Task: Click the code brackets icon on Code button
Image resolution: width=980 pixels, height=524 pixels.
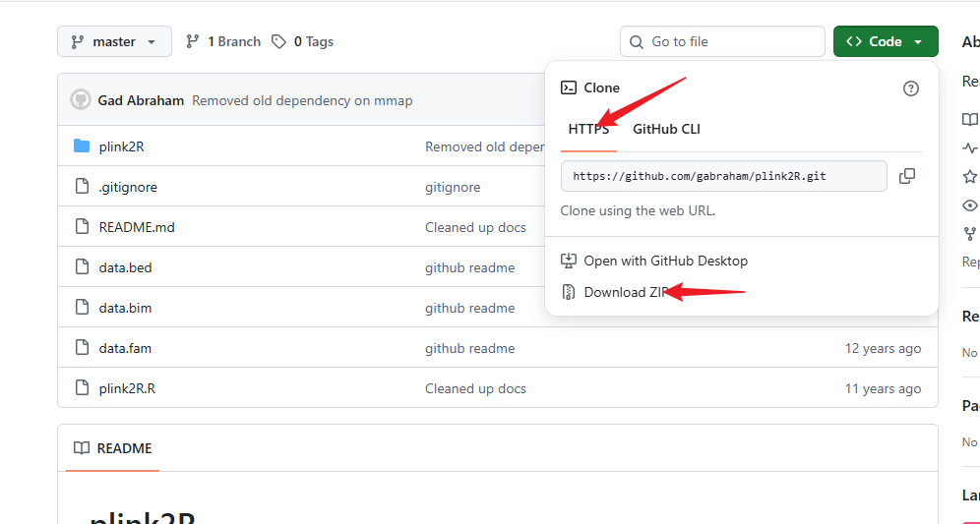Action: (x=854, y=41)
